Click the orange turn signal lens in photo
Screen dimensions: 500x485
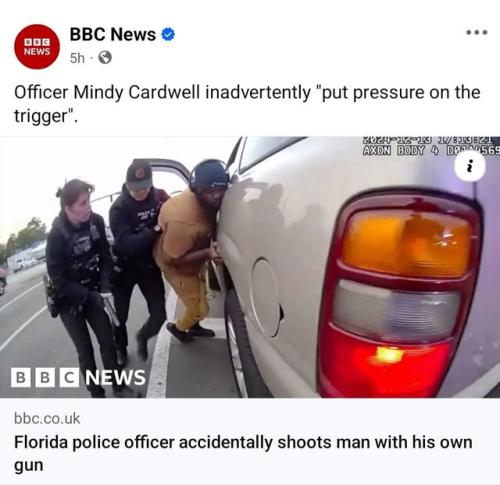(408, 245)
